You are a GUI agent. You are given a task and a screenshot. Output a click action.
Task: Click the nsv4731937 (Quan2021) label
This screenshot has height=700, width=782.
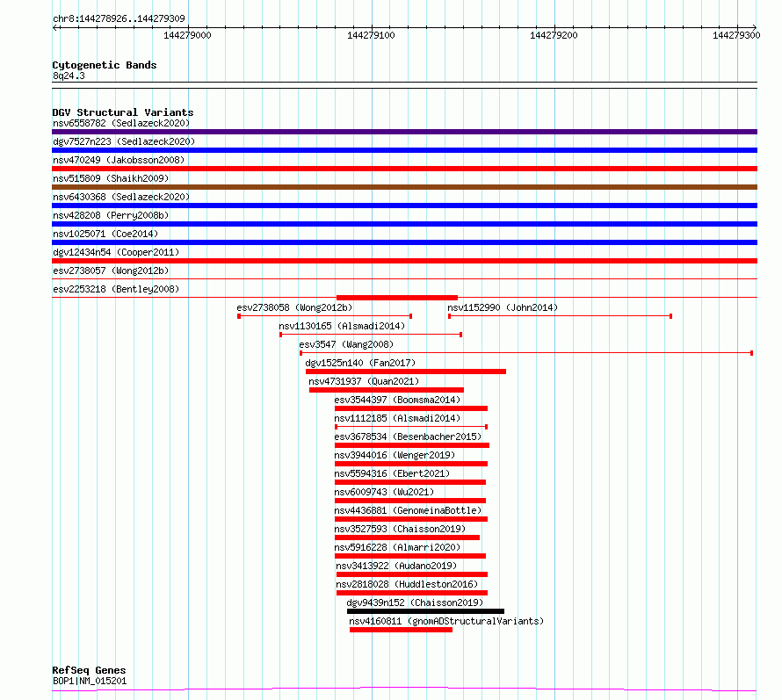(x=364, y=381)
